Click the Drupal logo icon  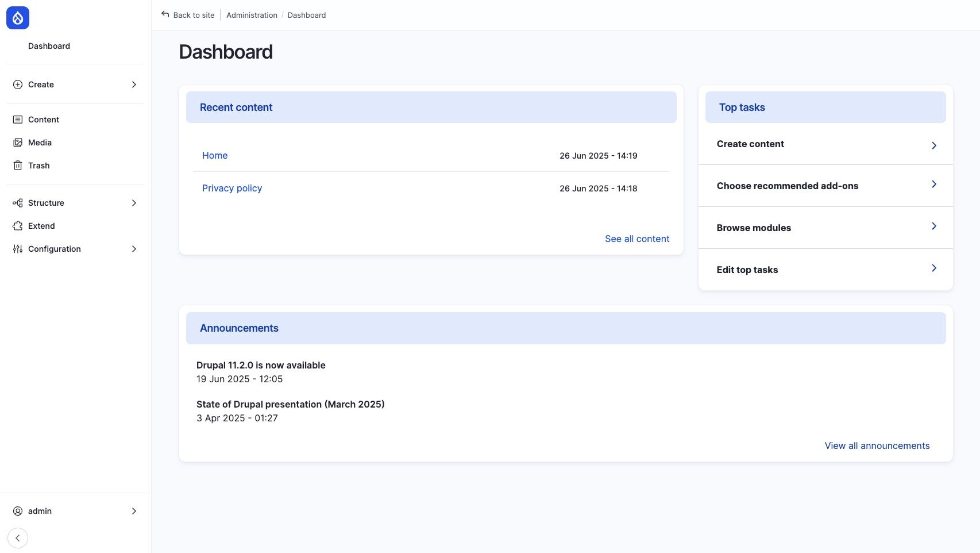coord(18,18)
